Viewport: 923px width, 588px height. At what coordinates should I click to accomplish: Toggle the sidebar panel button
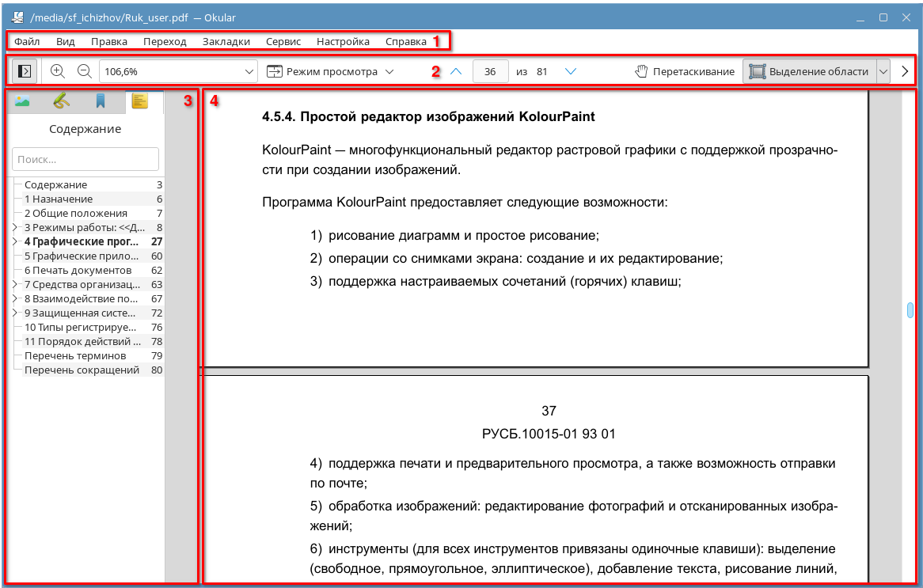pyautogui.click(x=24, y=71)
